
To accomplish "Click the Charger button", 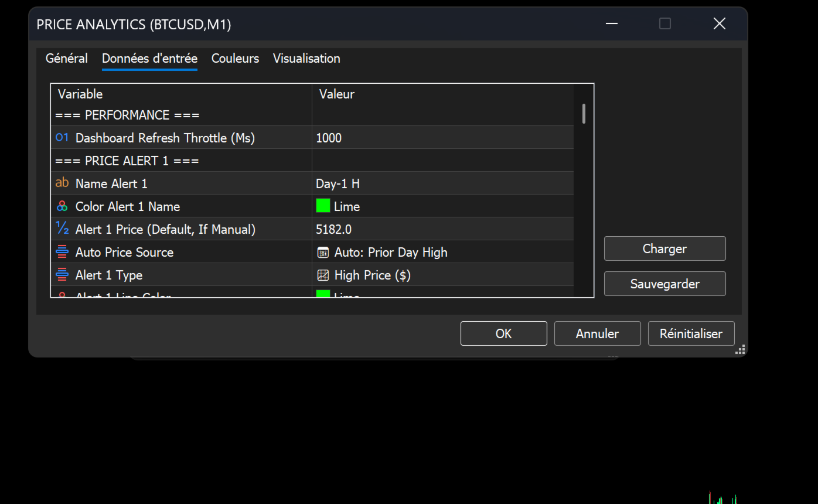I will click(x=665, y=248).
